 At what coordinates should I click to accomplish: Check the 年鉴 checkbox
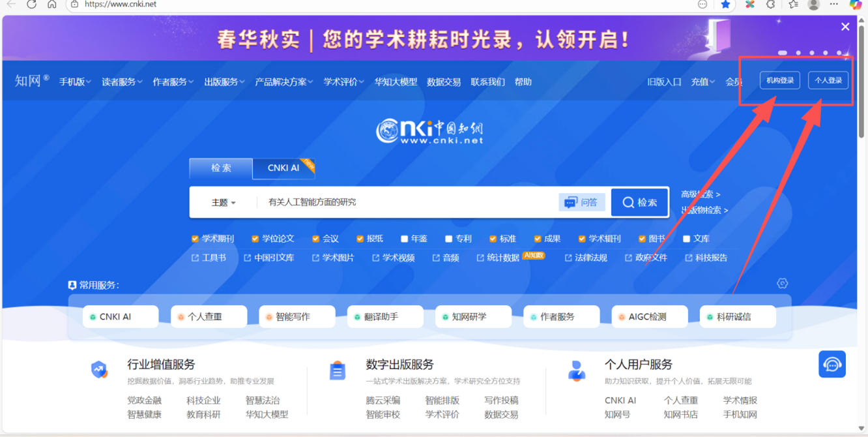[404, 239]
